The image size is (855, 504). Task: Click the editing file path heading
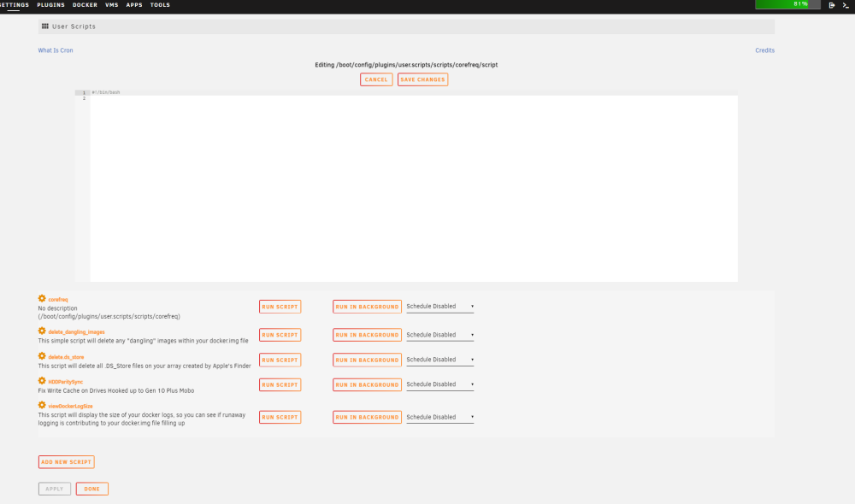406,65
